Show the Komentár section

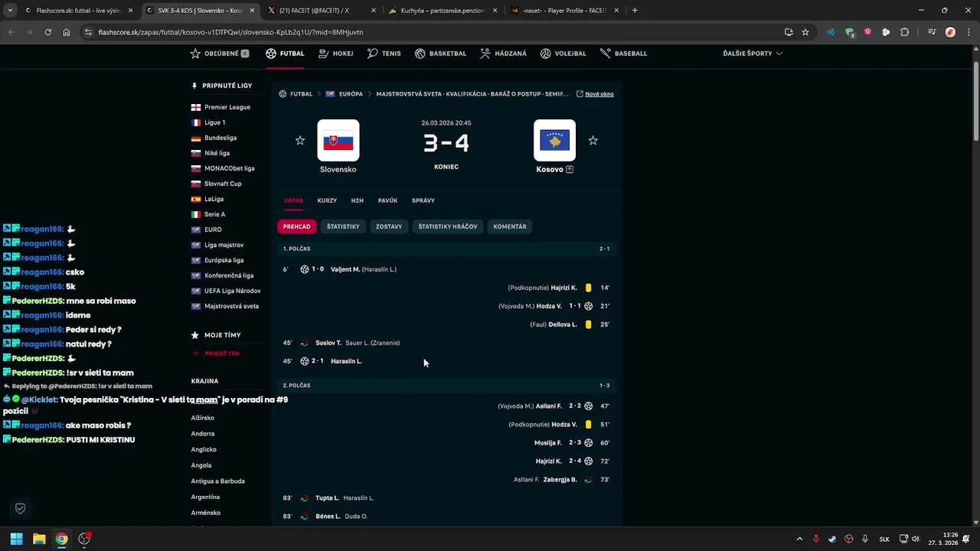pyautogui.click(x=510, y=227)
